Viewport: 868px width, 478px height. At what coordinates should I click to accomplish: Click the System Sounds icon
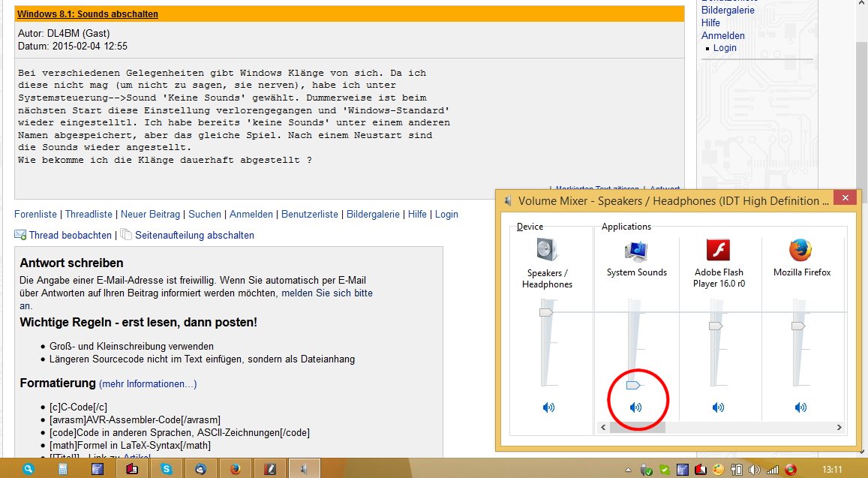point(636,251)
